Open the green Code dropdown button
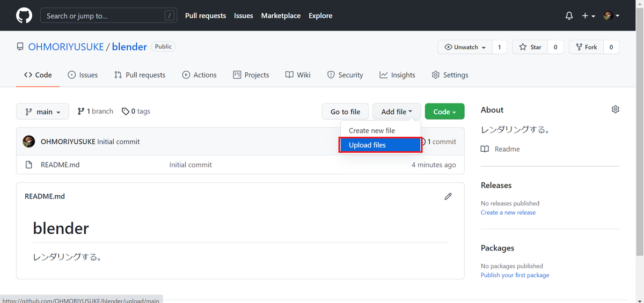 coord(444,112)
